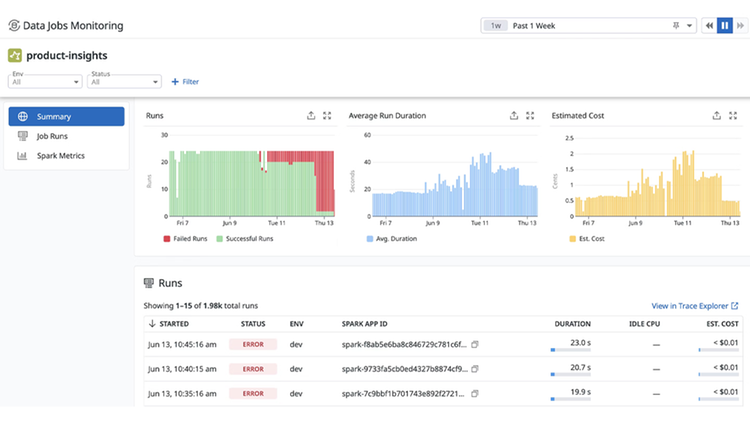Click export icon on Average Run Duration

tap(514, 115)
